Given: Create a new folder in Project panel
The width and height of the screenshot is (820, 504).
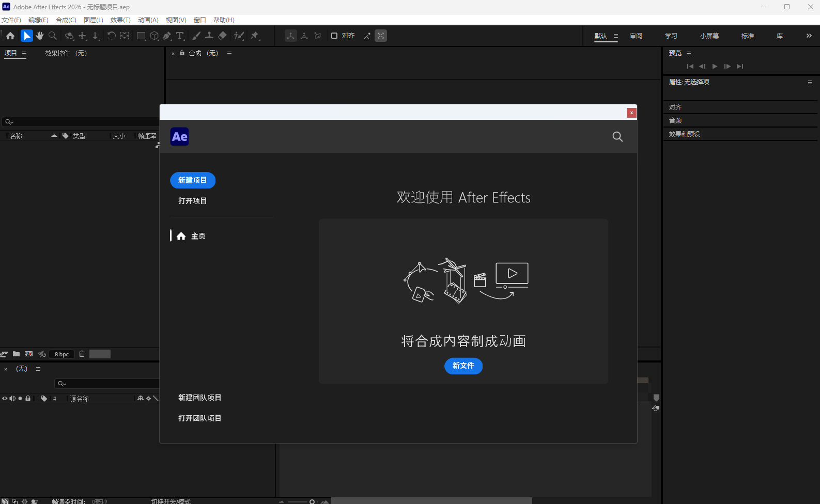Looking at the screenshot, I should click(x=17, y=354).
